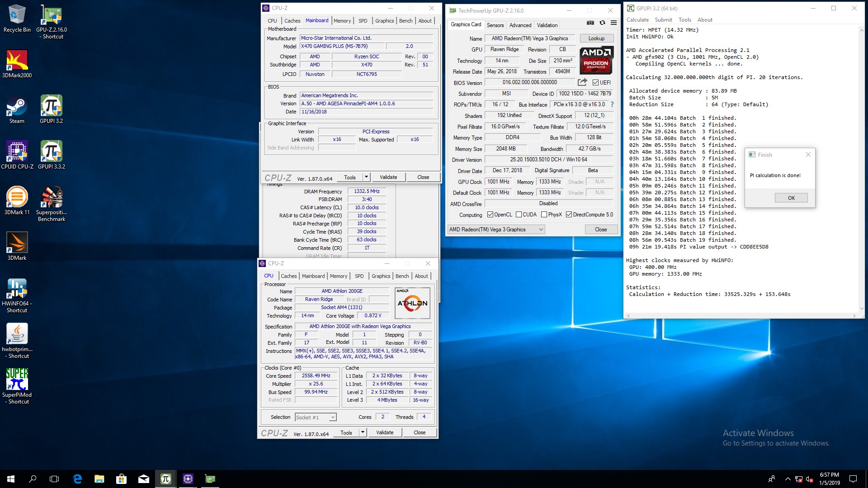The image size is (868, 488).
Task: Open Microsoft Store from taskbar
Action: point(121,479)
